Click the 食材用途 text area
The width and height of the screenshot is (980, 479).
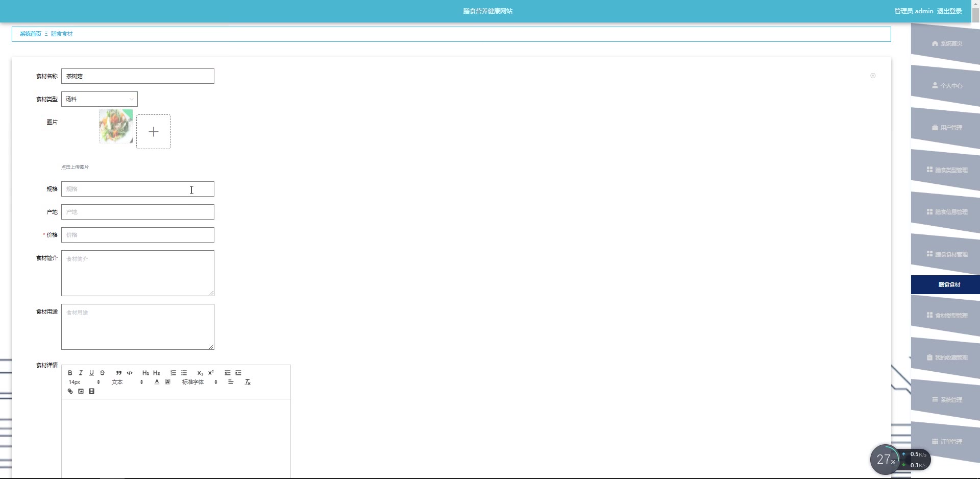tap(138, 327)
